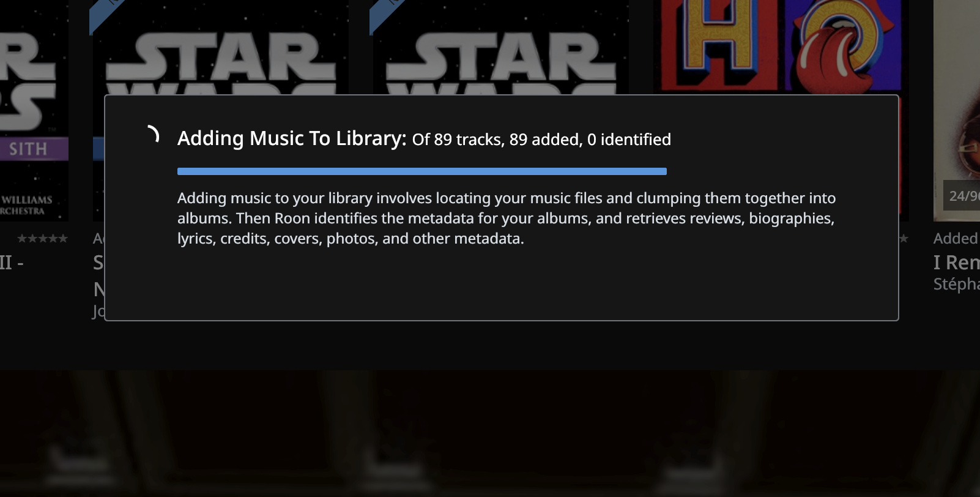Open the "II -" album title link
Screen dimensions: 980x497
coord(12,263)
